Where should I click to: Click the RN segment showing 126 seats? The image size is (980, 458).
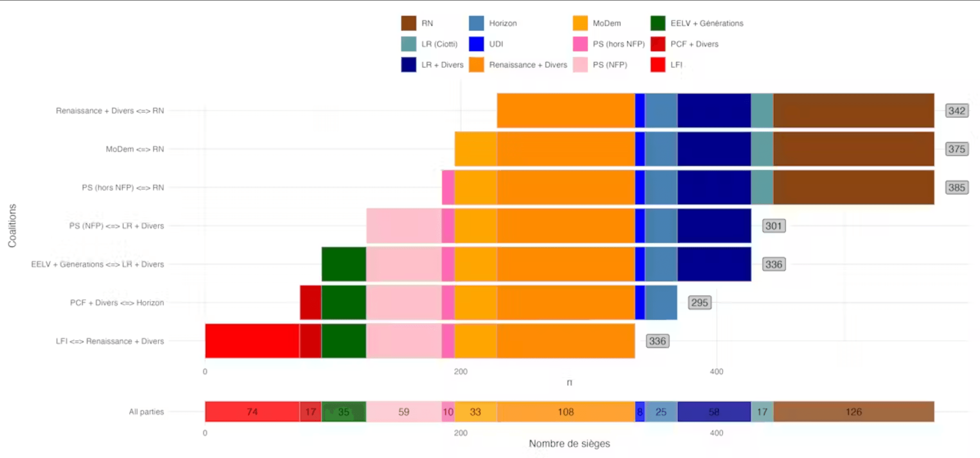click(854, 412)
